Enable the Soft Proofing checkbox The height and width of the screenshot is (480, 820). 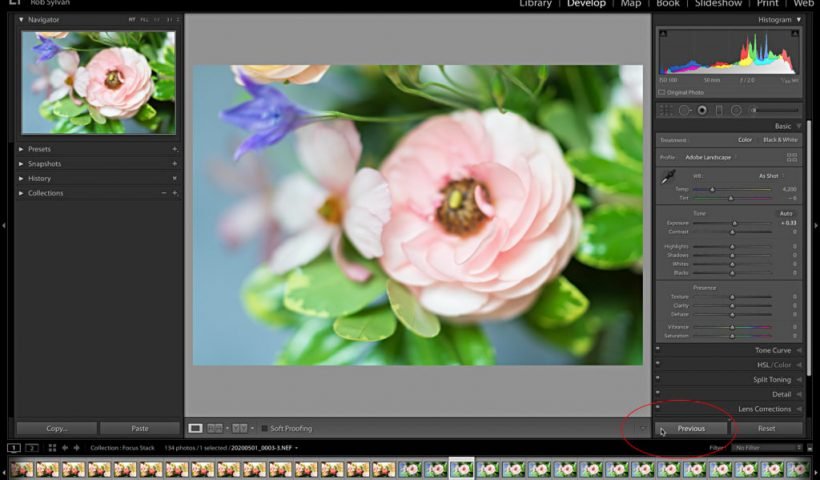tap(264, 429)
